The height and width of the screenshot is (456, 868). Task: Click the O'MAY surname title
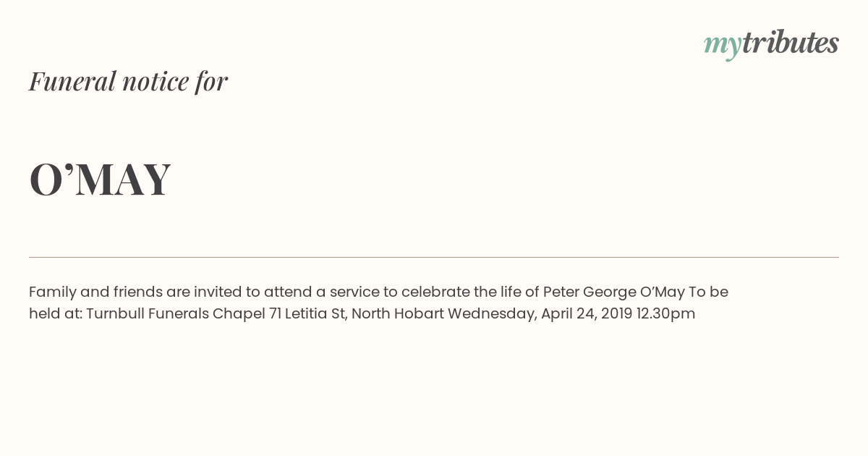click(x=100, y=180)
